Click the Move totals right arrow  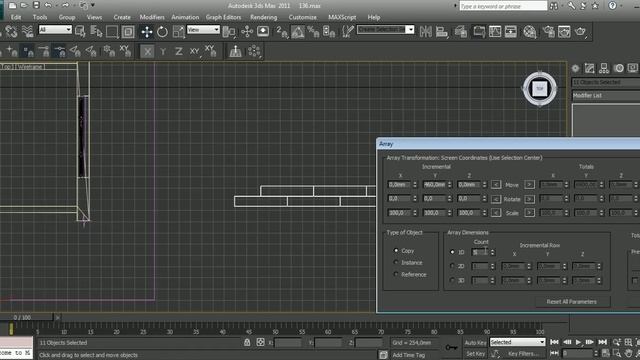click(x=529, y=185)
